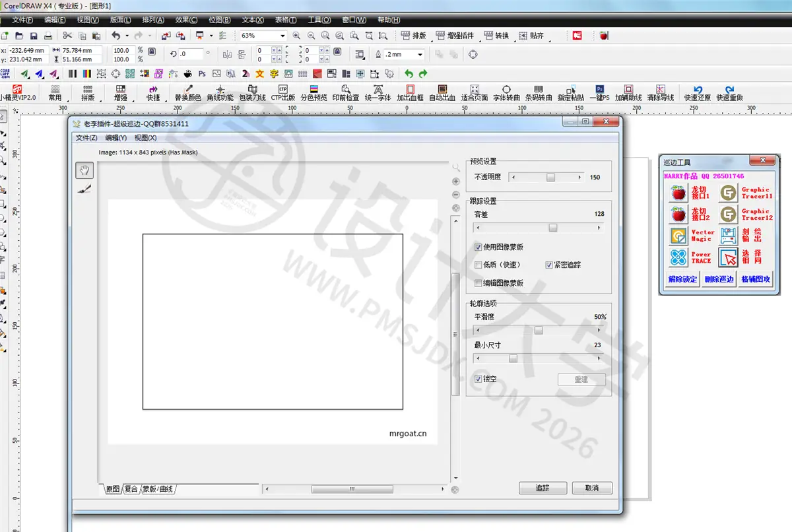Screen dimensions: 792x532
Task: Click the 印前检查 tool
Action: coord(345,93)
